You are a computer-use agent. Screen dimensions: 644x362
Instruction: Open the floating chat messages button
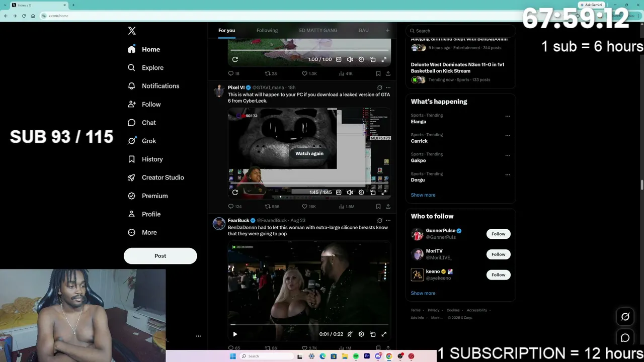click(x=625, y=338)
